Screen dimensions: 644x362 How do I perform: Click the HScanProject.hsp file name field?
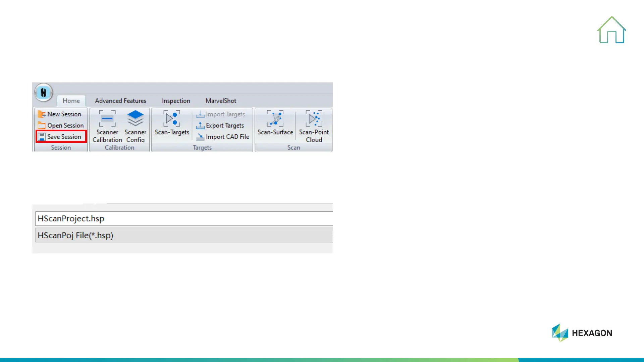tap(184, 219)
